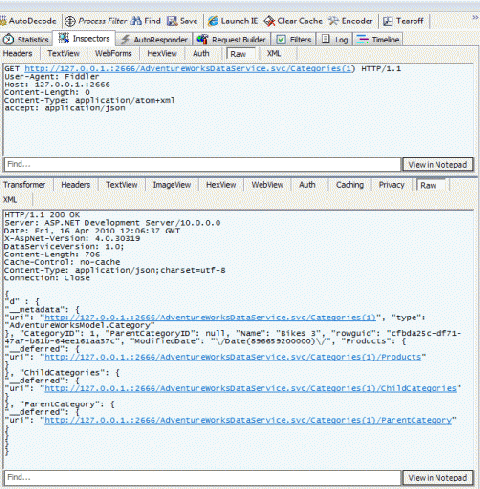The width and height of the screenshot is (480, 489).
Task: Click response View in Notepad button
Action: 438,478
